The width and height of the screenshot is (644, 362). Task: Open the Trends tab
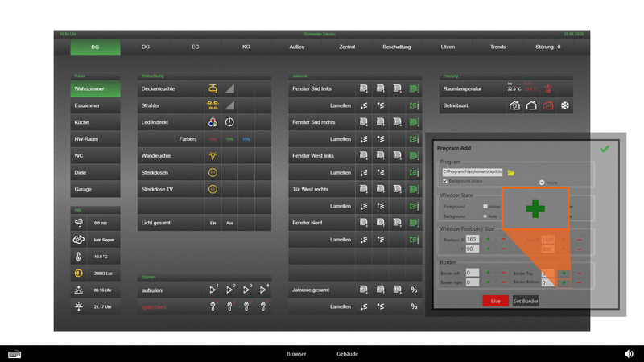pyautogui.click(x=497, y=47)
